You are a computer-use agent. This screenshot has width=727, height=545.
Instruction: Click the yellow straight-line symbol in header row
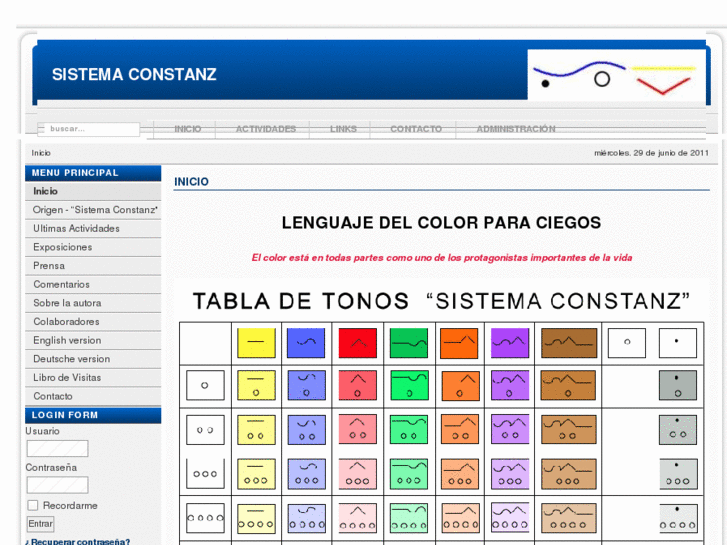click(x=256, y=343)
